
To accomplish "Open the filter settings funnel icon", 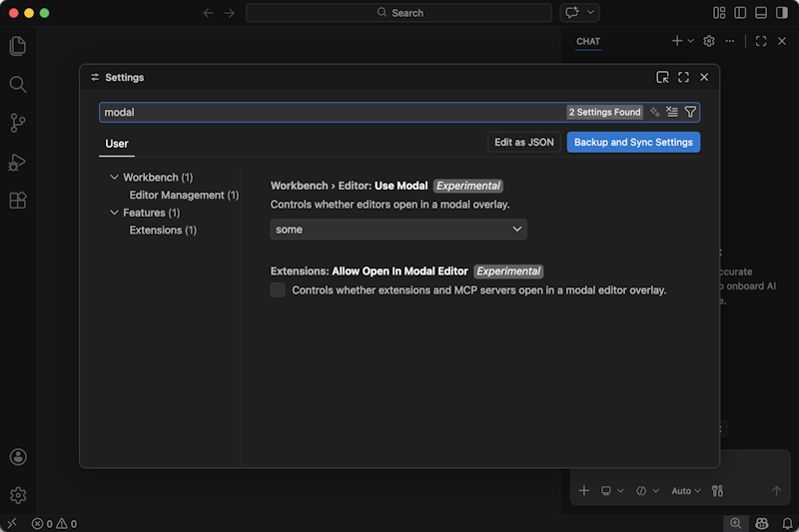I will [x=690, y=112].
